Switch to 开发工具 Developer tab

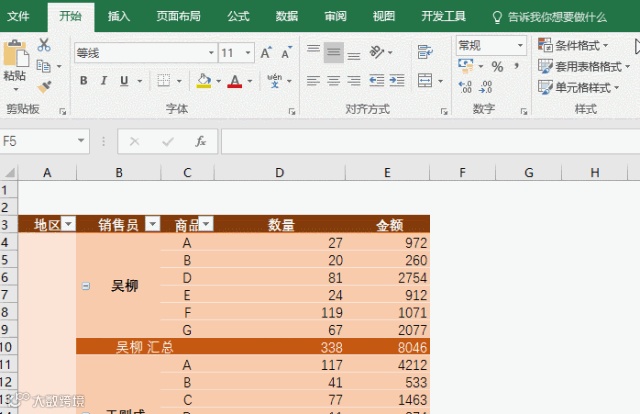pyautogui.click(x=444, y=16)
